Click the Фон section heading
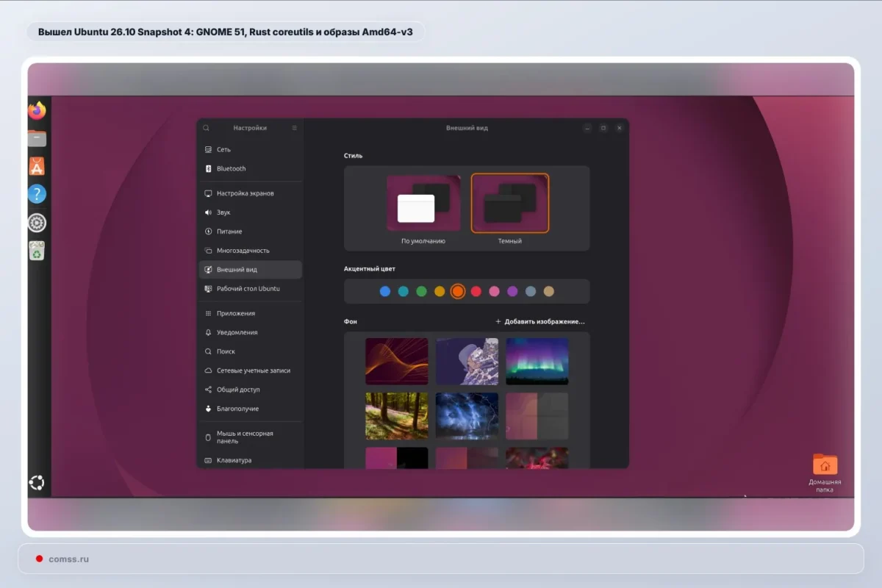The height and width of the screenshot is (588, 882). 351,322
